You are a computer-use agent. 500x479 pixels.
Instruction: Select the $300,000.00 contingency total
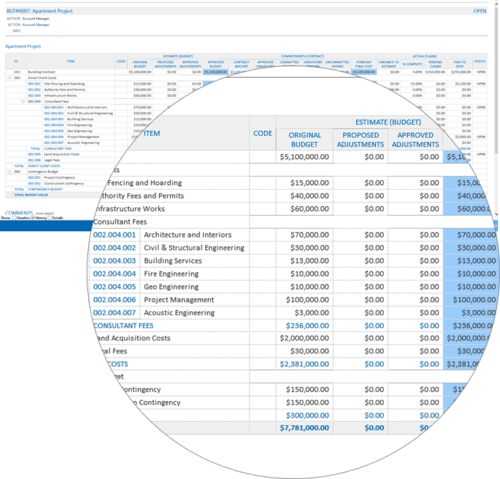pyautogui.click(x=307, y=416)
